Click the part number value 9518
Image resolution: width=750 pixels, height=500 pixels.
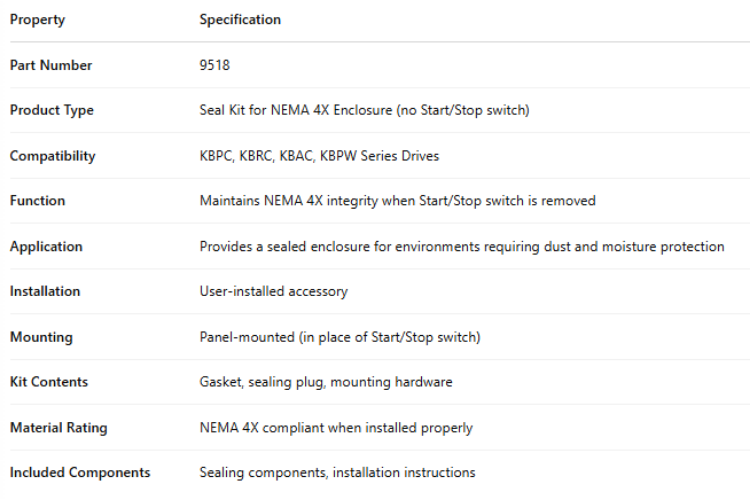(x=215, y=65)
